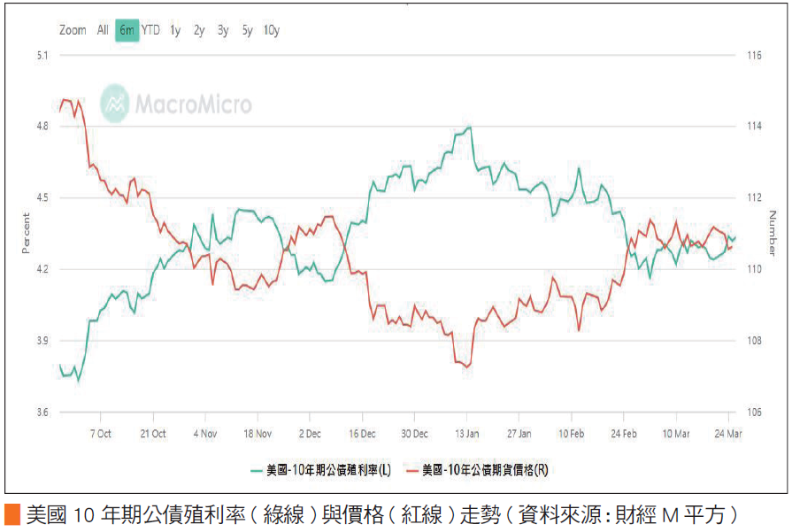The image size is (792, 532).
Task: Click the MacroMicro watermark text
Action: coord(193,104)
